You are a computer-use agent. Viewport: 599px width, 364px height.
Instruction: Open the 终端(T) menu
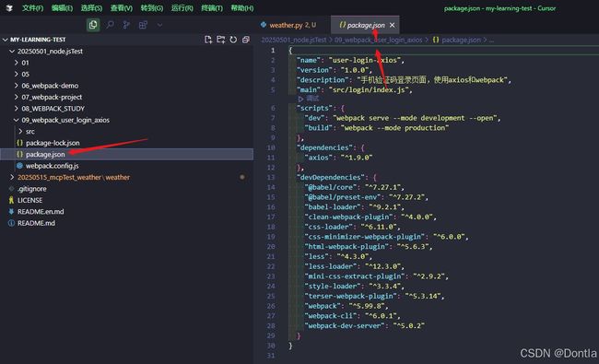click(x=212, y=8)
